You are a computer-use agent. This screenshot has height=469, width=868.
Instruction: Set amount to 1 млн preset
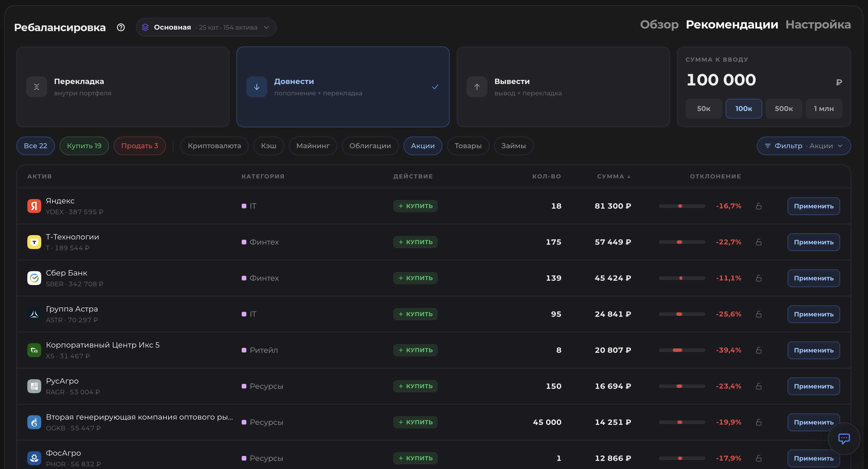tap(824, 109)
